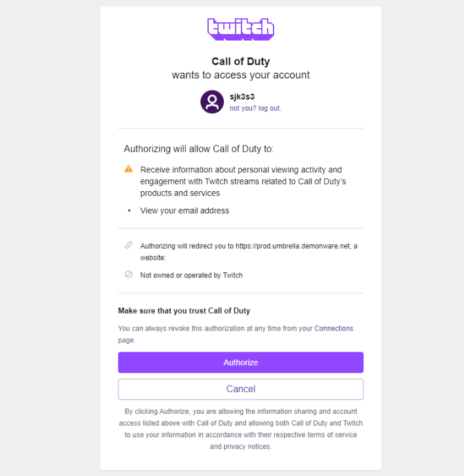Click 'Make sure that you trust Call of Duty'

coord(184,311)
